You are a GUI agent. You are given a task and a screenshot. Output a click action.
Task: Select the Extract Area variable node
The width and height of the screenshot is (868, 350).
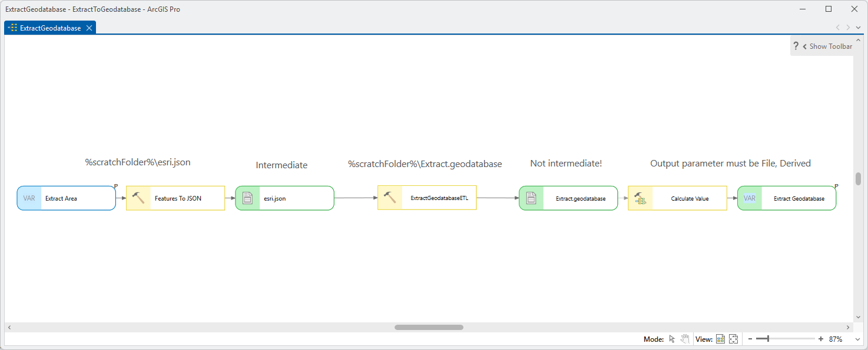[x=66, y=198]
